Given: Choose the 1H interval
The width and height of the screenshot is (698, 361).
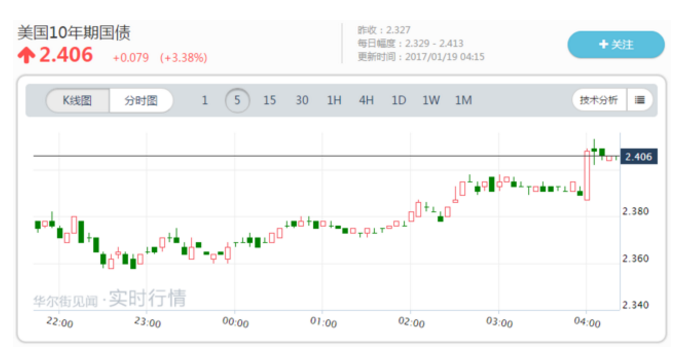Looking at the screenshot, I should click(334, 100).
